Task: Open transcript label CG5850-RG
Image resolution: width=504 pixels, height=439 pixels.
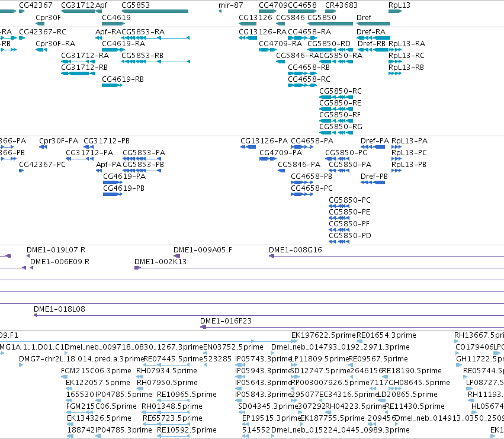Action: click(341, 127)
